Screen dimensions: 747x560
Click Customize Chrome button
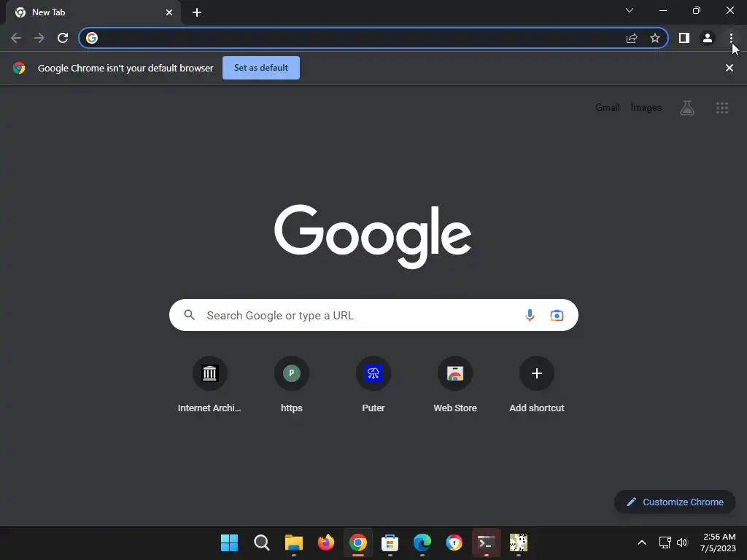click(675, 502)
